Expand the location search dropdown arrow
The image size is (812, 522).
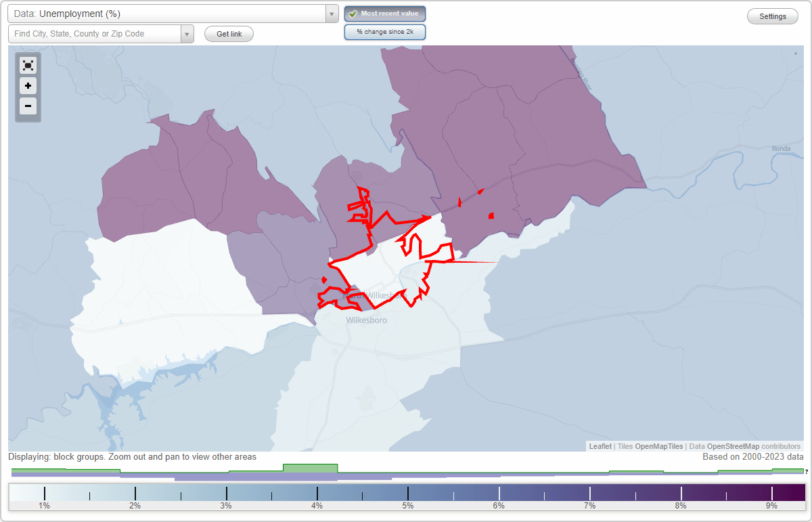[187, 34]
